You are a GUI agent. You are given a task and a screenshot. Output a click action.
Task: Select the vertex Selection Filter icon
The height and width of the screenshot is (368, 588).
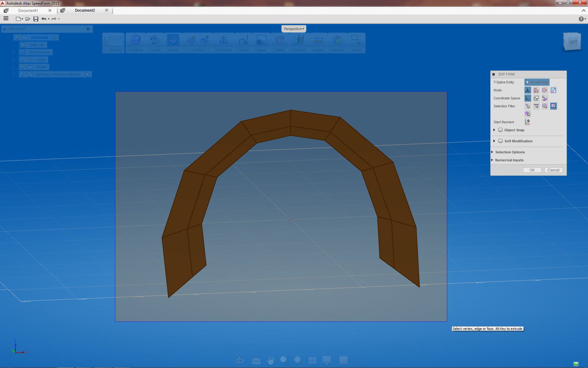click(x=527, y=106)
